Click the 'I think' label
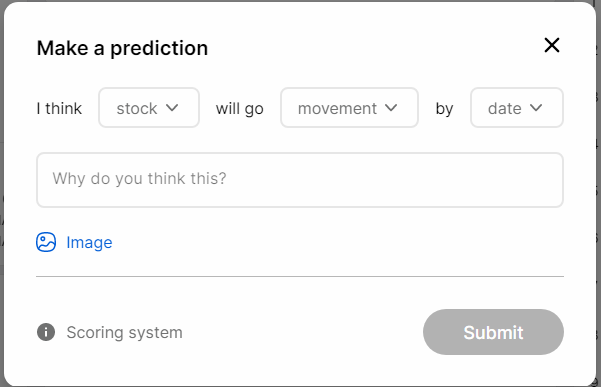 59,109
